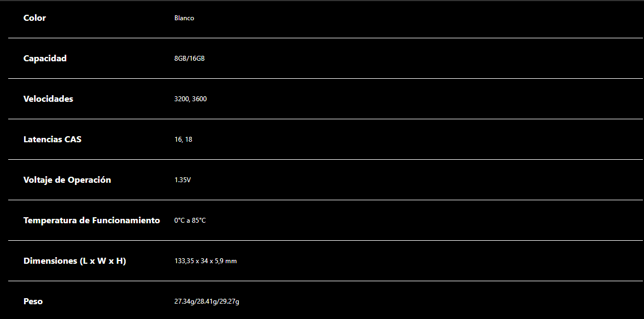
Task: Click the Velocidades label
Action: coord(48,99)
